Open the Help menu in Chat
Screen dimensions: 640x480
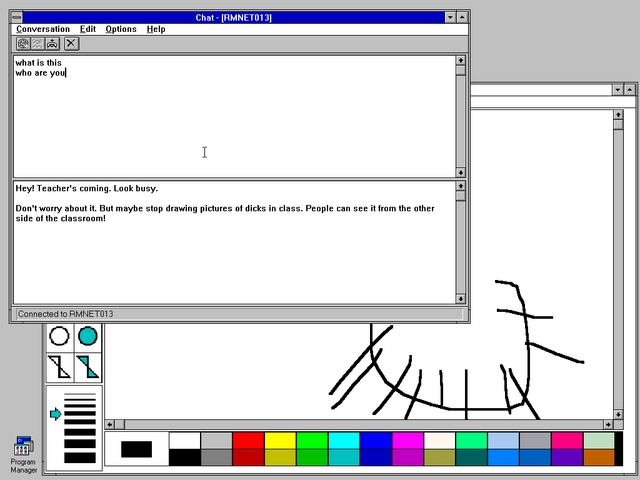click(156, 29)
